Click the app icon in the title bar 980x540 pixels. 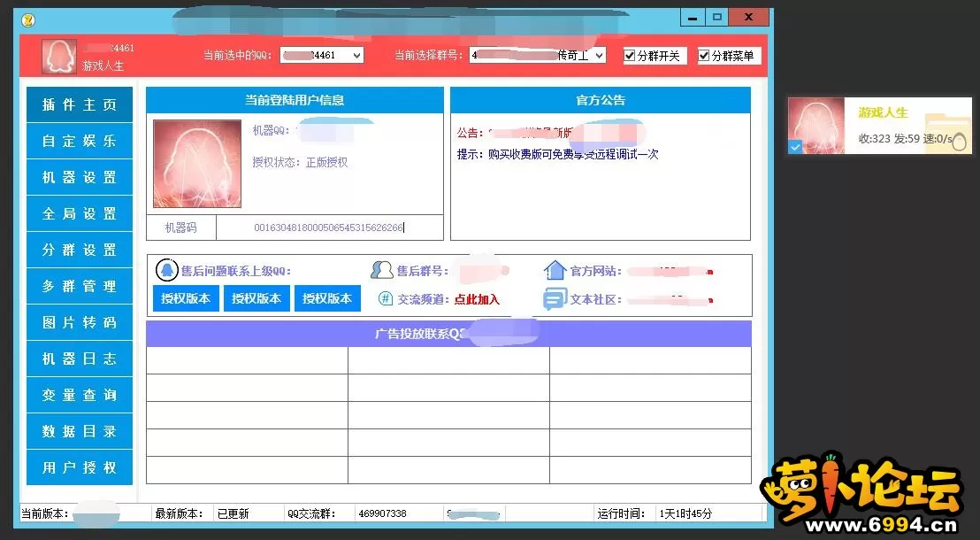pyautogui.click(x=28, y=19)
